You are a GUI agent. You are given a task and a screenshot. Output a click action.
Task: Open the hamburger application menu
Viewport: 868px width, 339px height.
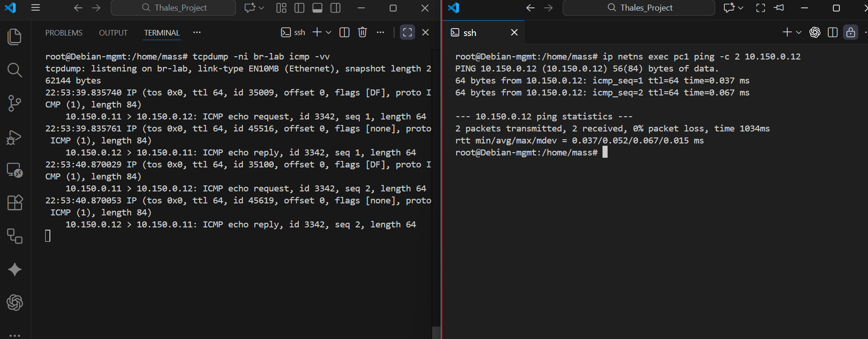pos(36,8)
